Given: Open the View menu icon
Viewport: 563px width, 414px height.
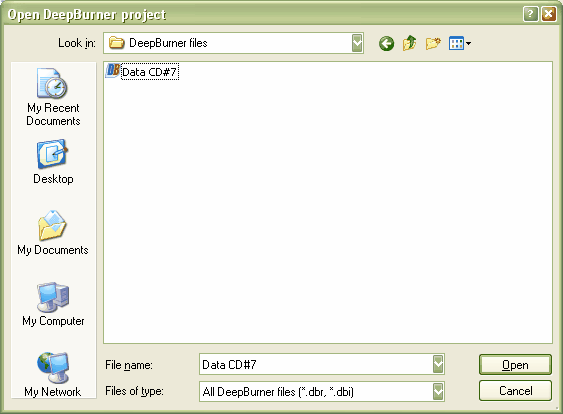Looking at the screenshot, I should (x=460, y=44).
